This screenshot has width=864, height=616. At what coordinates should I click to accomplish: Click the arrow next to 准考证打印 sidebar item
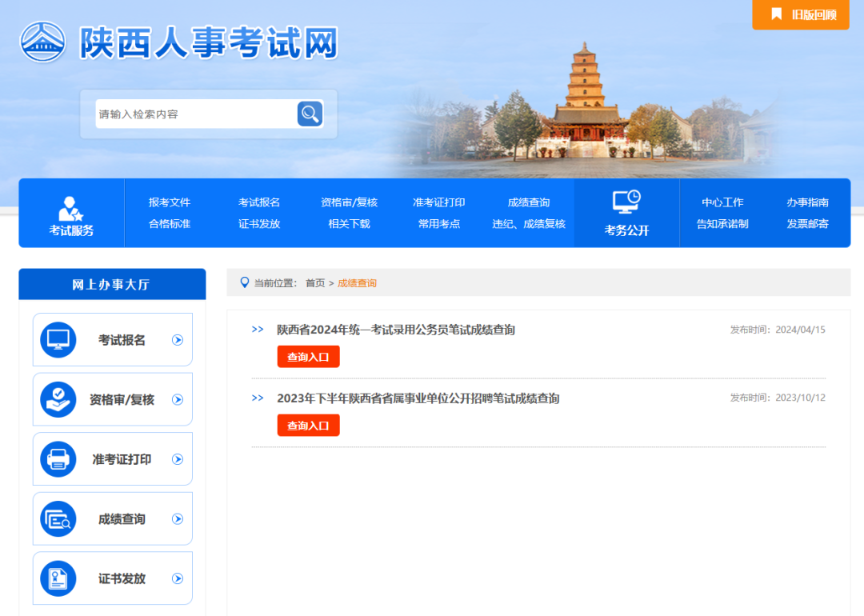pos(178,459)
